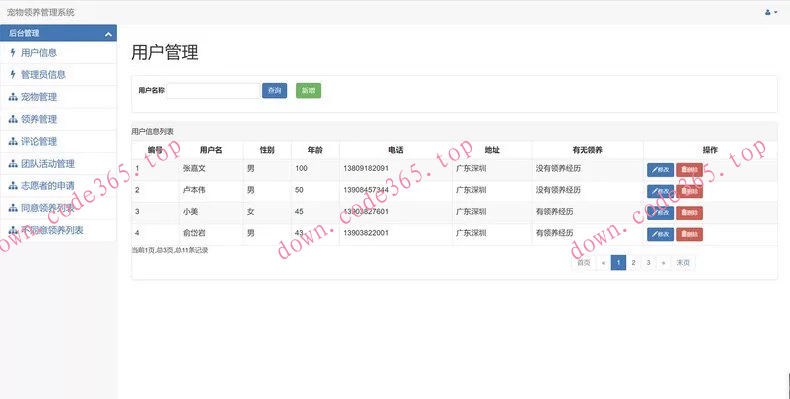Delete user 卢本伟 with 删除 button
The height and width of the screenshot is (399, 790).
[x=689, y=191]
